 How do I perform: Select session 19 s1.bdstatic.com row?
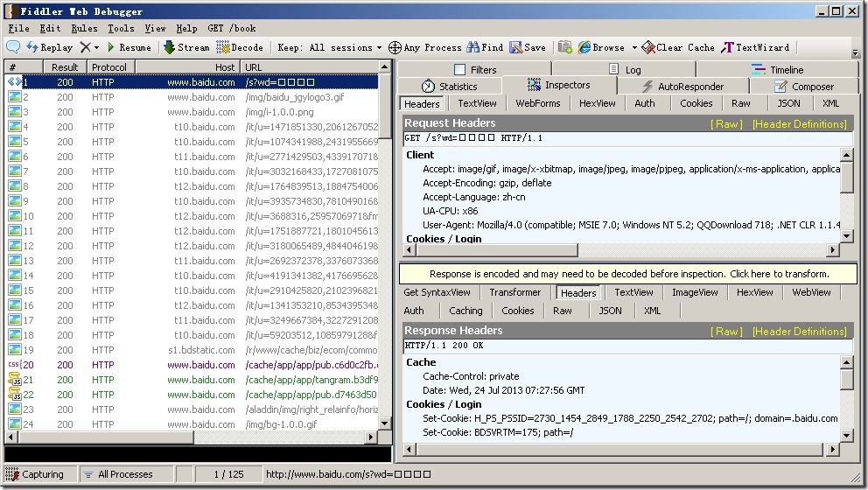pos(192,350)
